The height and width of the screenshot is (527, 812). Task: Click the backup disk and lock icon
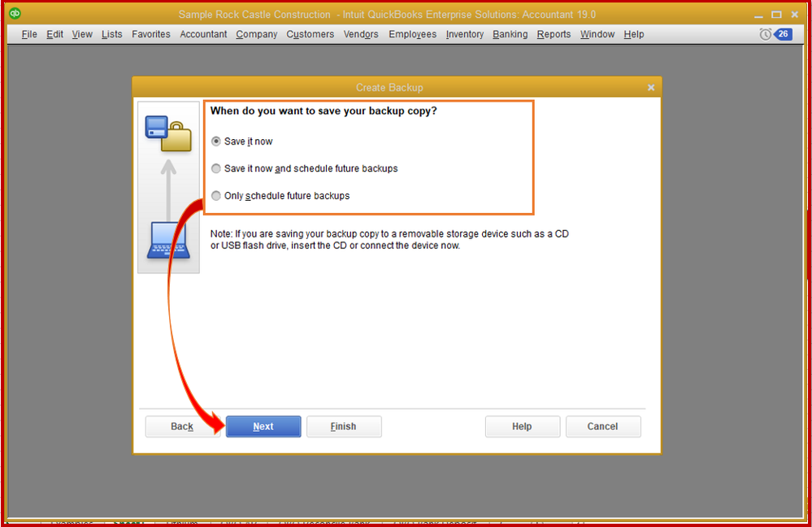tap(168, 133)
